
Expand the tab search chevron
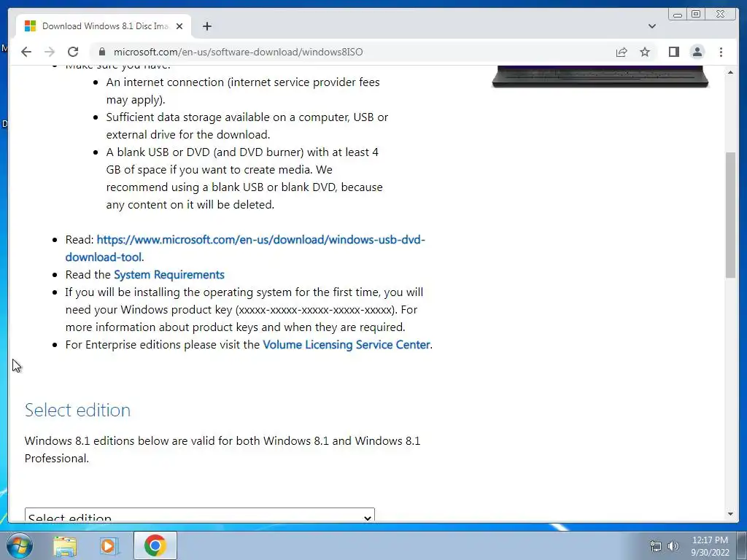pos(651,26)
